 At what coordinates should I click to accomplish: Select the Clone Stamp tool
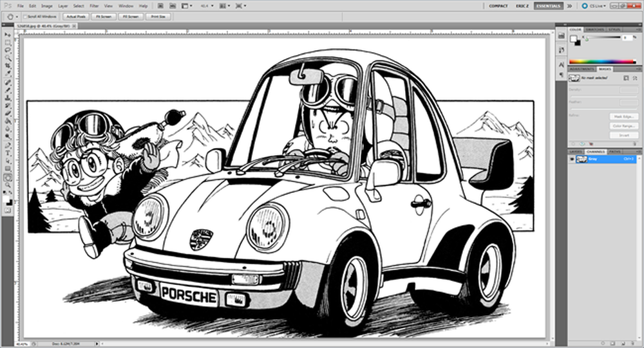(x=7, y=98)
